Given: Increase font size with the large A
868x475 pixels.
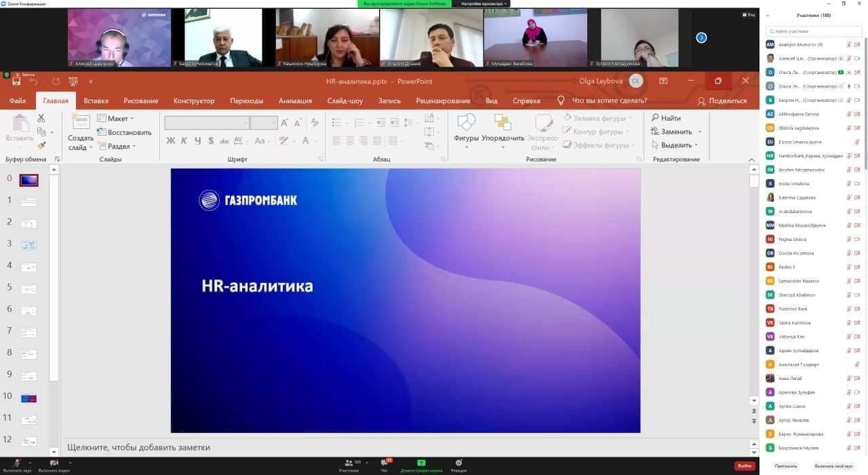Looking at the screenshot, I should 285,123.
